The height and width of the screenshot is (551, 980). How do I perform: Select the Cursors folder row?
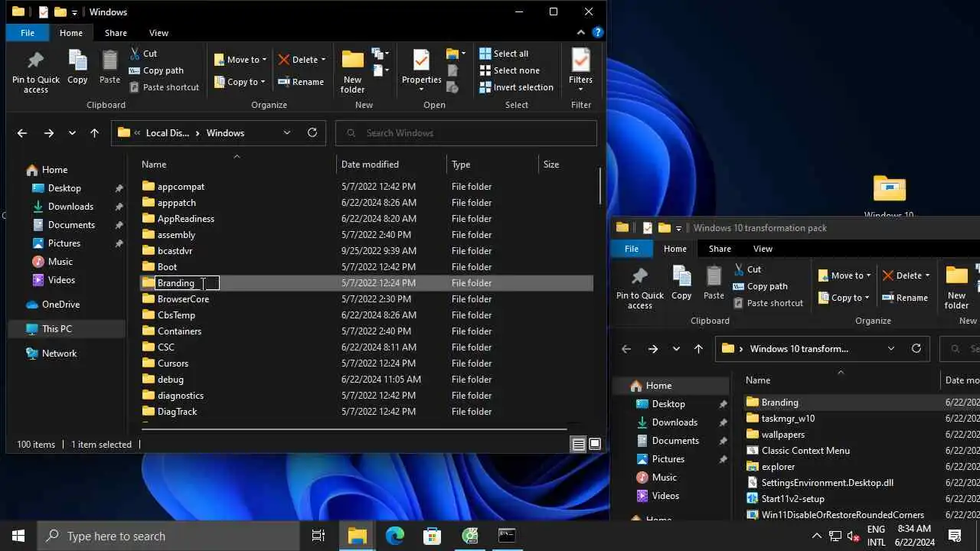coord(367,364)
